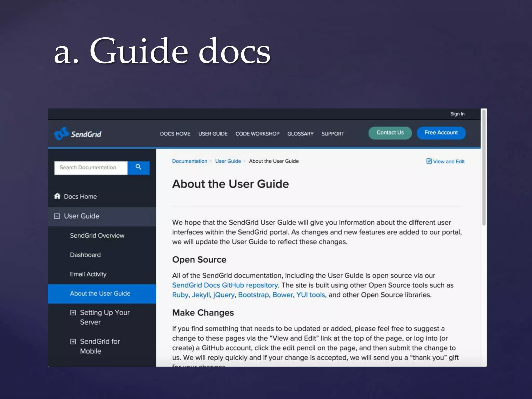The height and width of the screenshot is (399, 532).
Task: Click the magnifier search button
Action: 138,168
